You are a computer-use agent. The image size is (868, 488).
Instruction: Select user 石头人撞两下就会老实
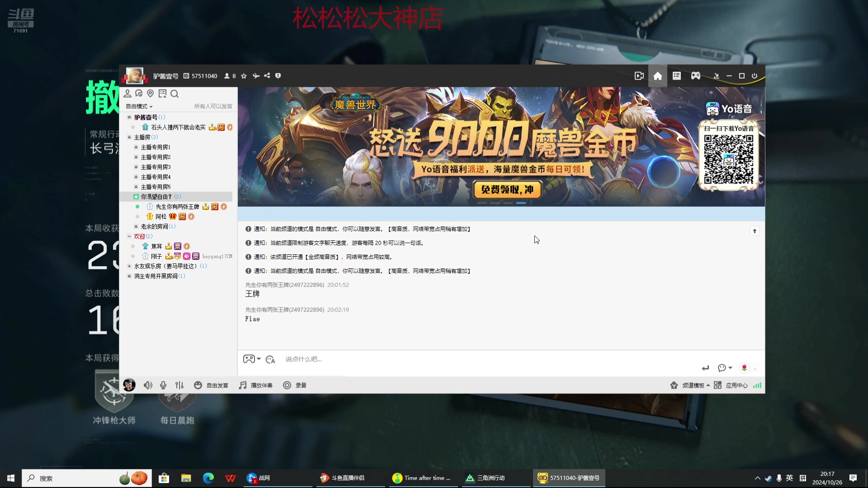click(178, 127)
